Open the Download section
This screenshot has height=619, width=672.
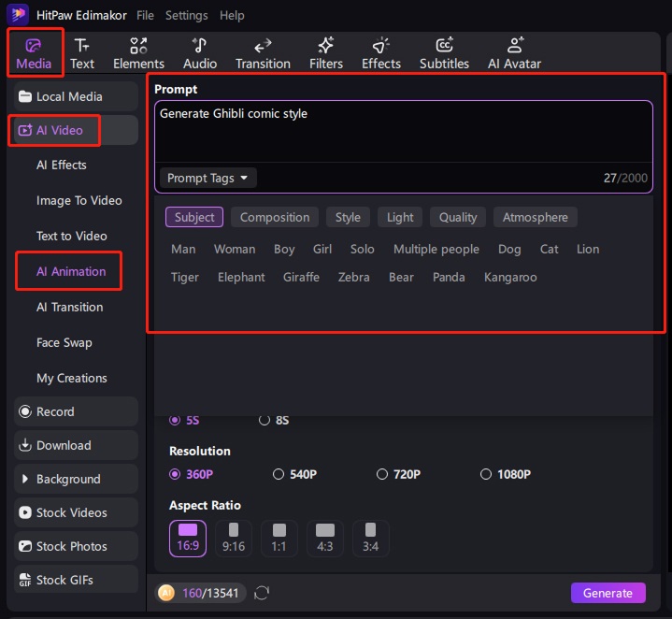tap(76, 445)
